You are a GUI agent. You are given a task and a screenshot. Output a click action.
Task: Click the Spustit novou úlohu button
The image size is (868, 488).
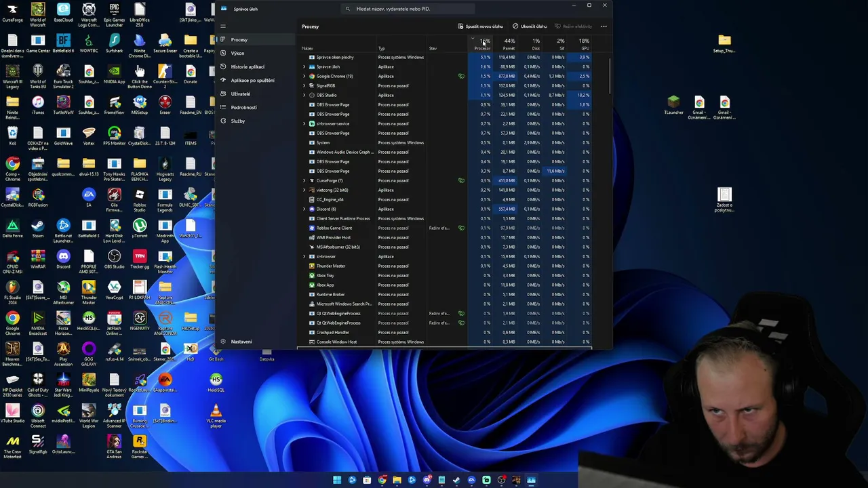tap(480, 26)
